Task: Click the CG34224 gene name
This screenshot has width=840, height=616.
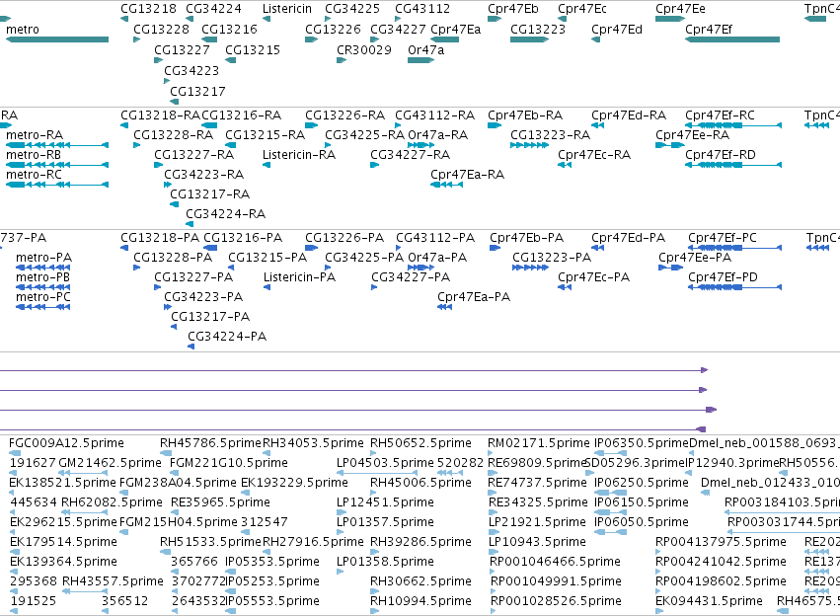Action: [214, 9]
